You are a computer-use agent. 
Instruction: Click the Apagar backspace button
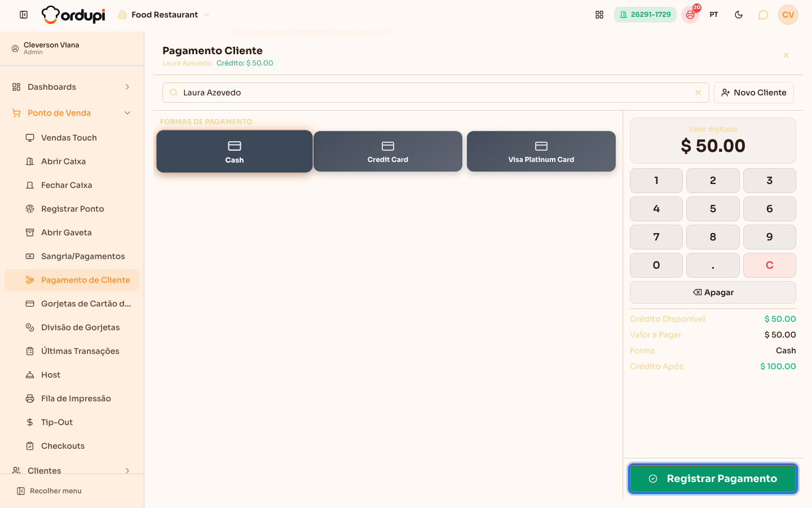[x=713, y=292]
